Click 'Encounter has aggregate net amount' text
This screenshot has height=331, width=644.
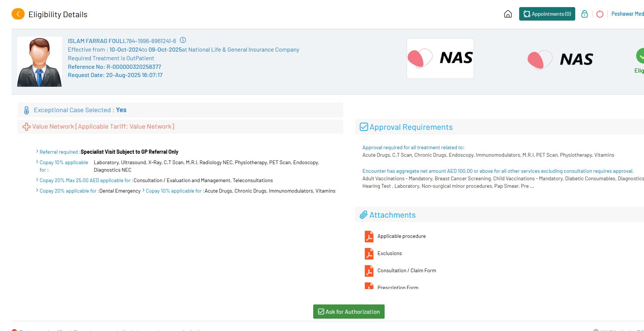[x=498, y=171]
